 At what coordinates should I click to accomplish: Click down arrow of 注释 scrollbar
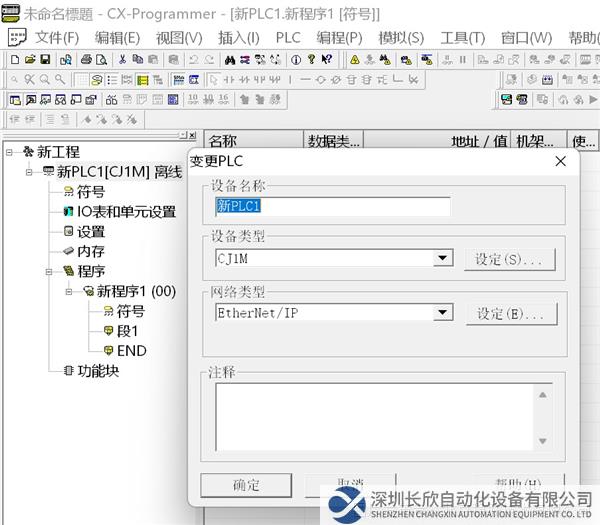point(543,441)
